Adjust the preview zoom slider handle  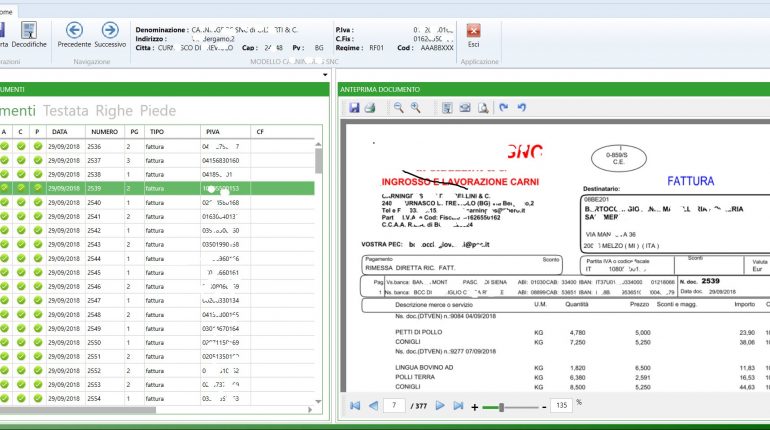[501, 407]
